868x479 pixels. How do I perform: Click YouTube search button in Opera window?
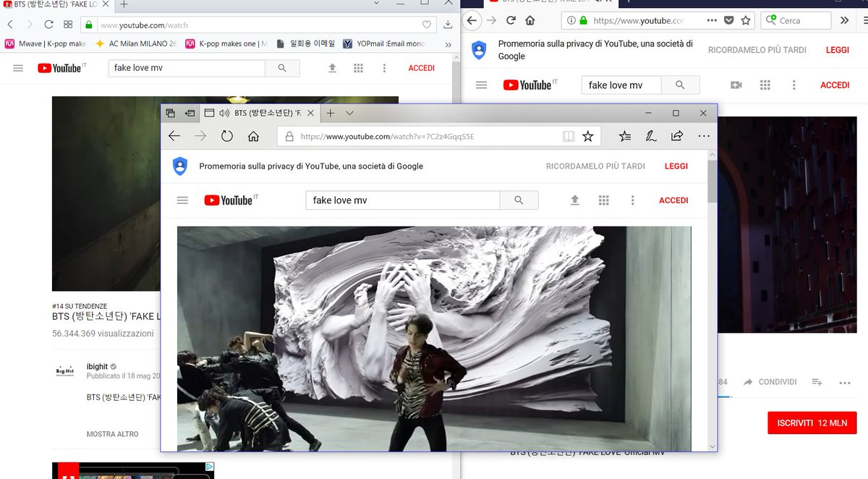pyautogui.click(x=282, y=68)
